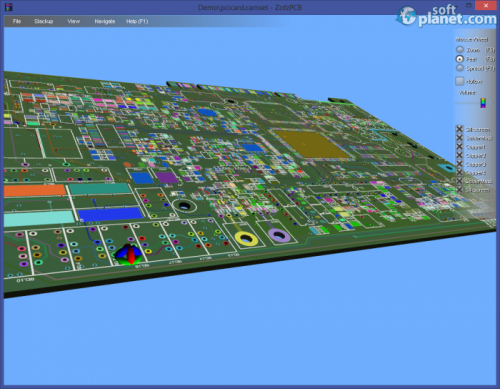Enable the Hollow checkbox

[x=460, y=81]
